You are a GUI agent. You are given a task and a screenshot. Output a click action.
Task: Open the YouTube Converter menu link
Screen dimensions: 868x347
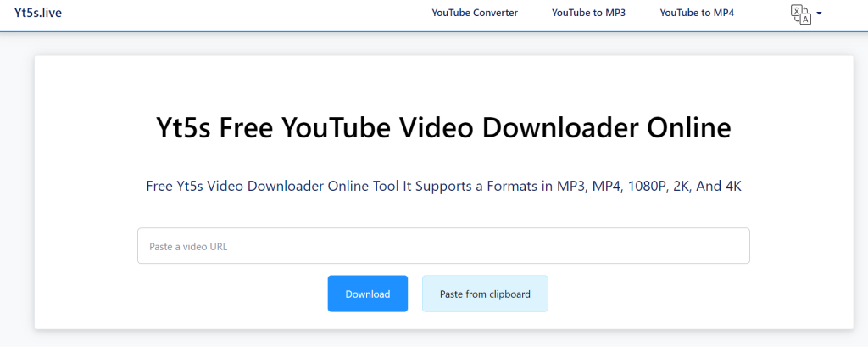click(475, 13)
